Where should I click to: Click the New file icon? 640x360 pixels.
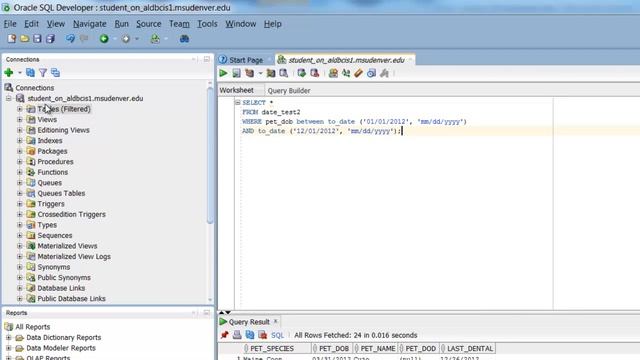tap(11, 39)
